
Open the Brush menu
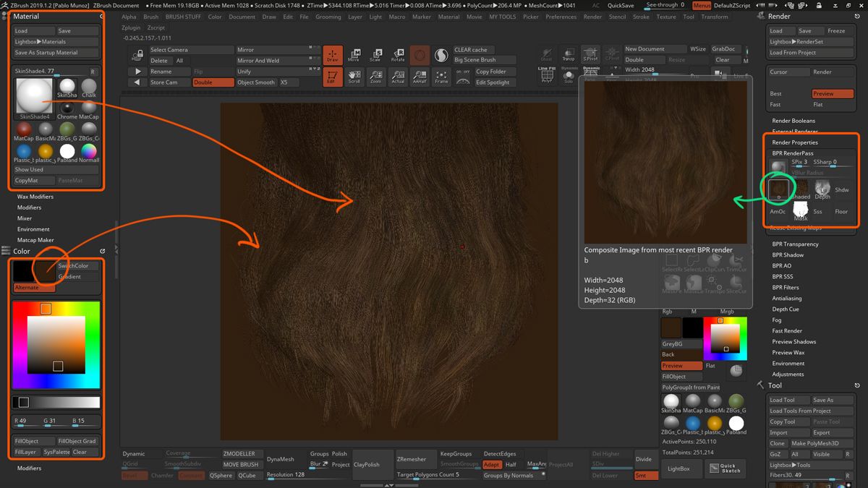coord(150,17)
